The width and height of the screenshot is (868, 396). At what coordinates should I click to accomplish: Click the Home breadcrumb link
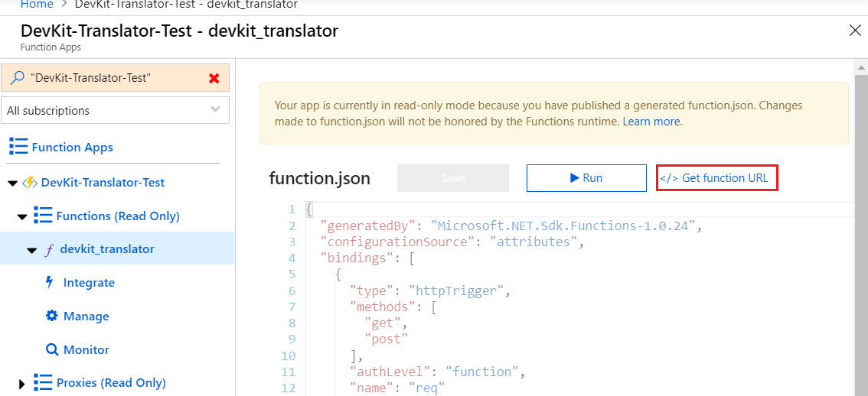pos(37,5)
